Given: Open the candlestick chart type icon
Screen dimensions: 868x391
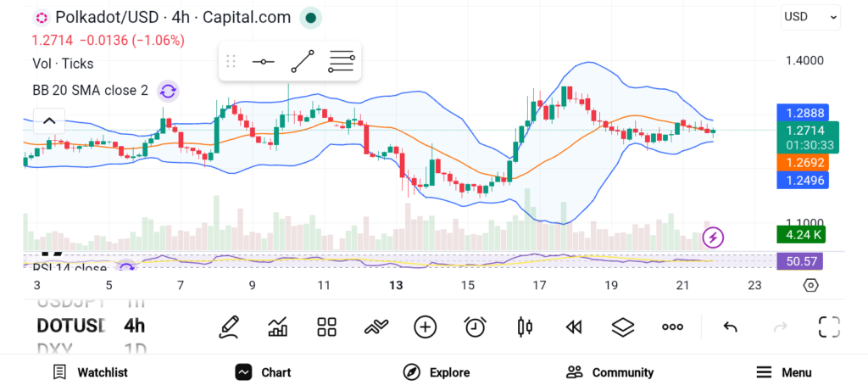Looking at the screenshot, I should pyautogui.click(x=524, y=327).
